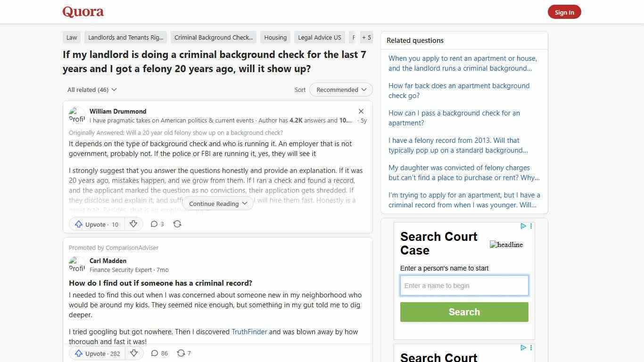Open comments on William Drummond's answer
Screen dimensions: 644x362
(157, 224)
